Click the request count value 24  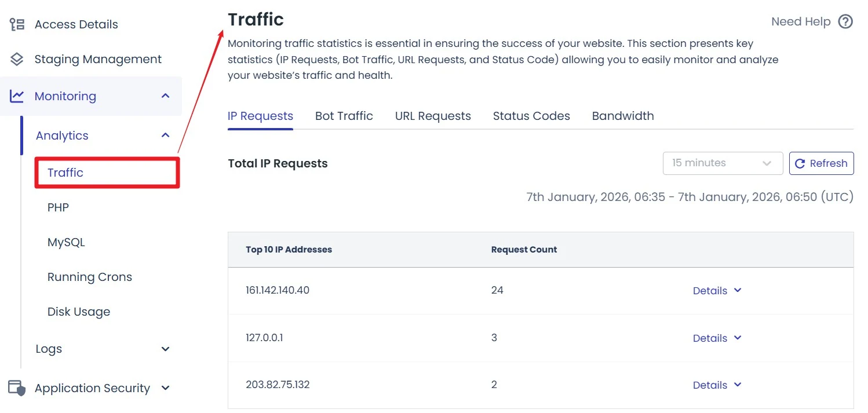click(497, 290)
